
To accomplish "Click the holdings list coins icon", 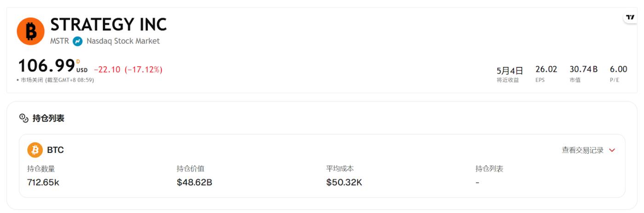I will [24, 118].
